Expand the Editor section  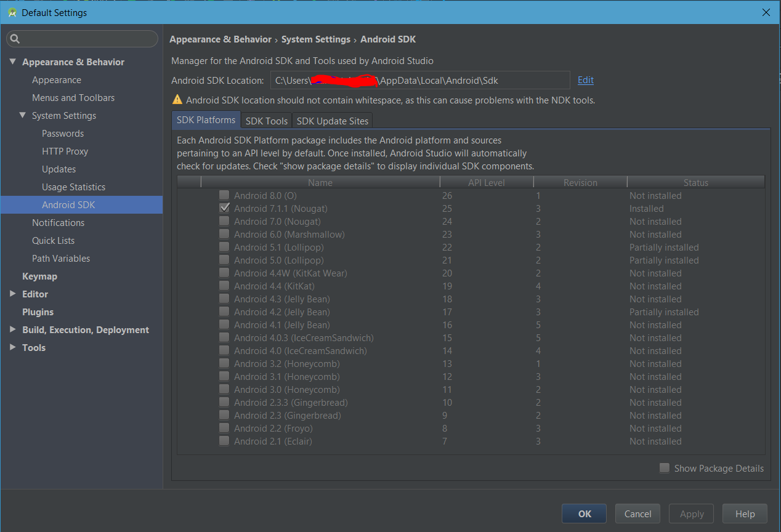click(x=13, y=294)
